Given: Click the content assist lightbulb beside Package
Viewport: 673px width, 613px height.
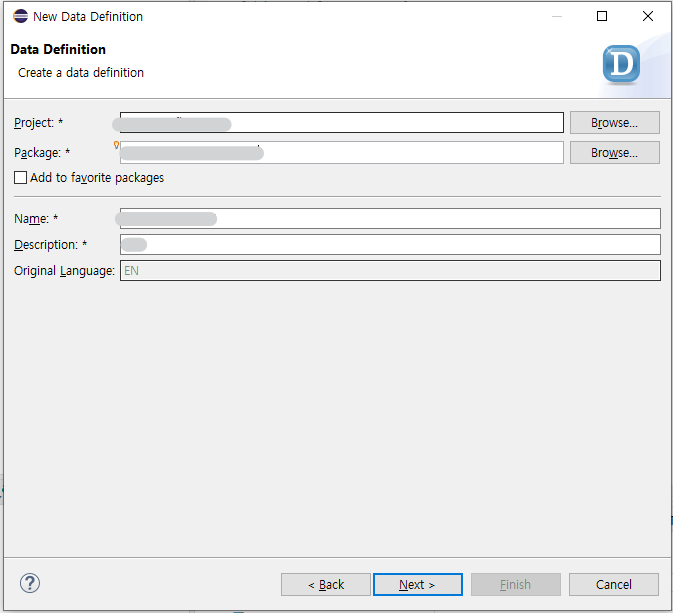Looking at the screenshot, I should pos(116,145).
